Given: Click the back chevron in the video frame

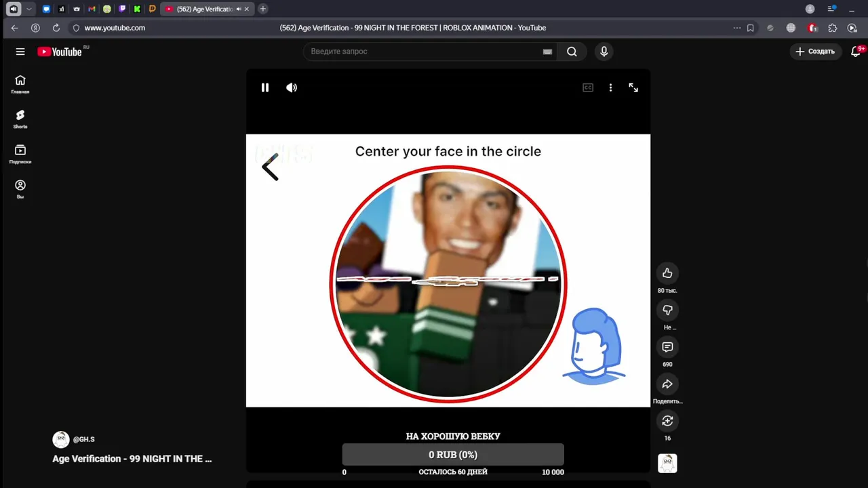Looking at the screenshot, I should (x=270, y=167).
